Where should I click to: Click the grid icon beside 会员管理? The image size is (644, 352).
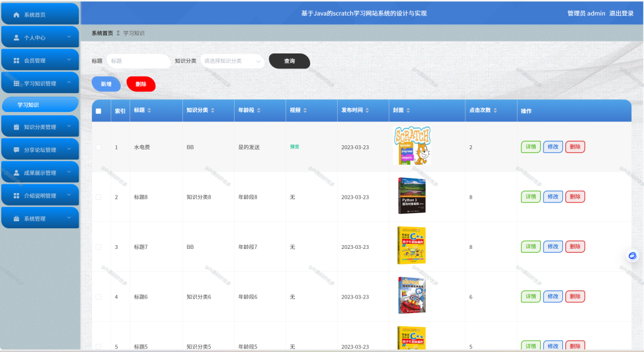[16, 61]
